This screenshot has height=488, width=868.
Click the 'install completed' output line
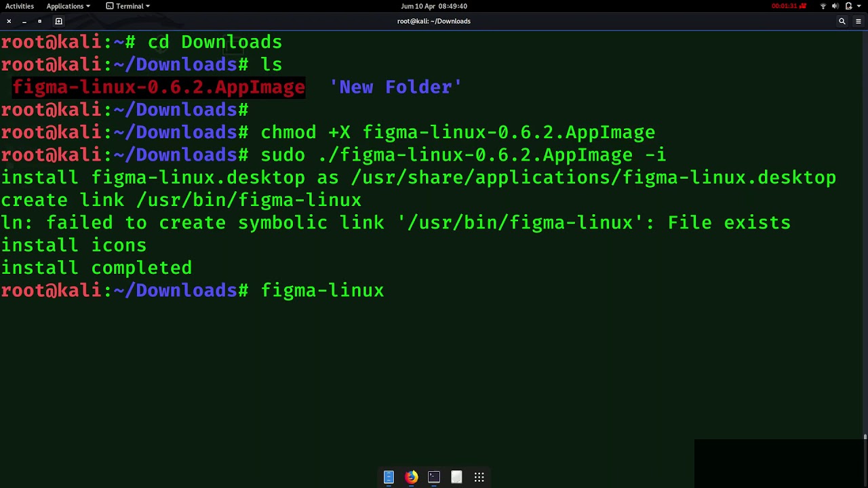click(x=96, y=268)
